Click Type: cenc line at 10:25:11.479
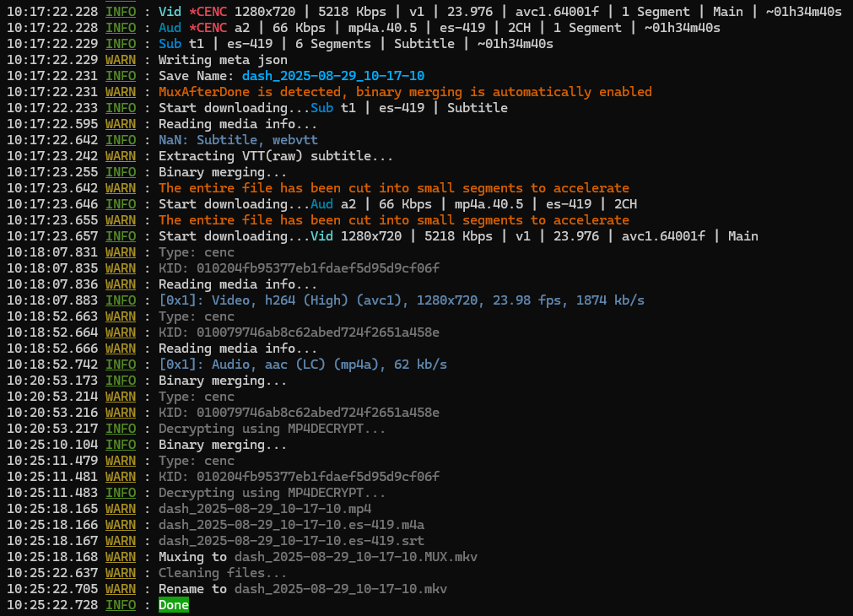Image resolution: width=853 pixels, height=616 pixels. (x=197, y=461)
